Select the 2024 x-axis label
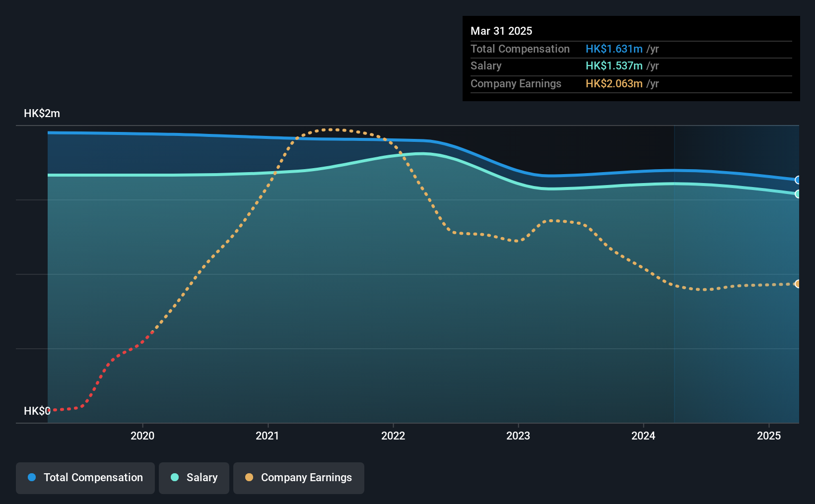This screenshot has width=815, height=504. [x=643, y=436]
